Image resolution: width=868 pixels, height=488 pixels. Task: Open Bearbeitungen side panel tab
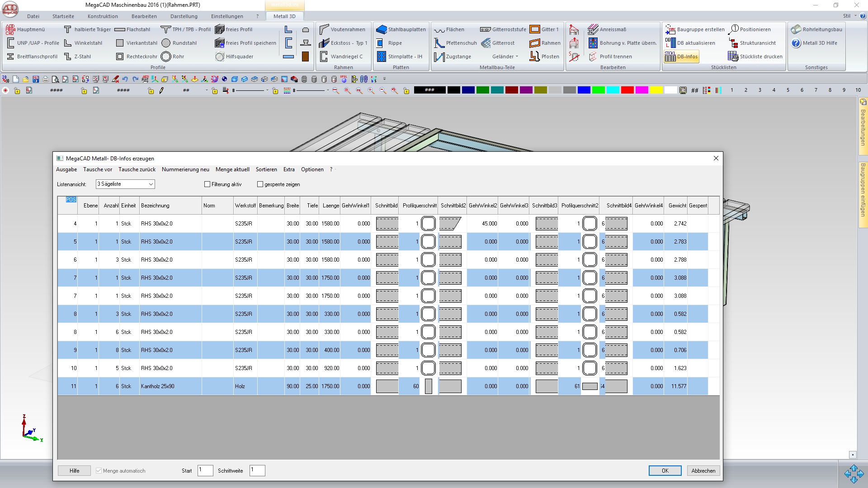click(x=863, y=127)
